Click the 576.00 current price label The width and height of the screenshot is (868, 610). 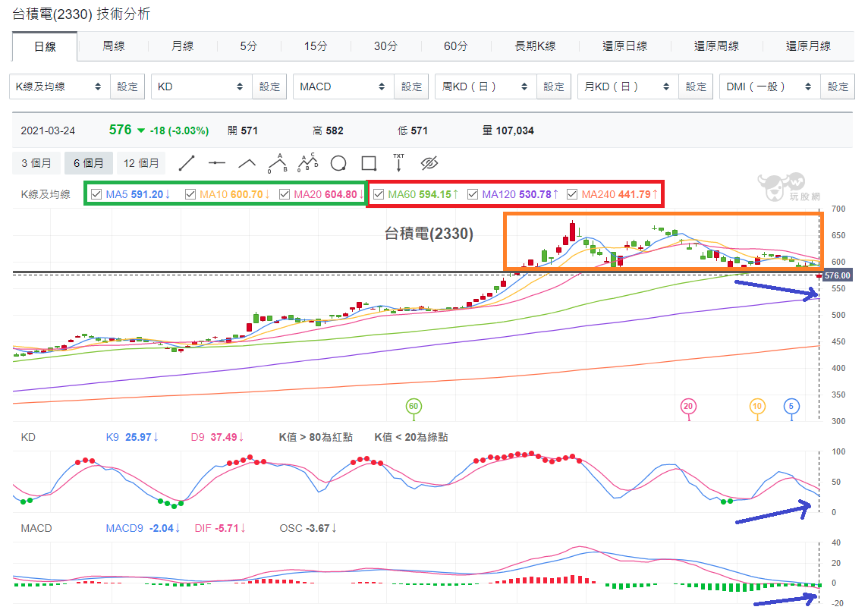tap(837, 275)
